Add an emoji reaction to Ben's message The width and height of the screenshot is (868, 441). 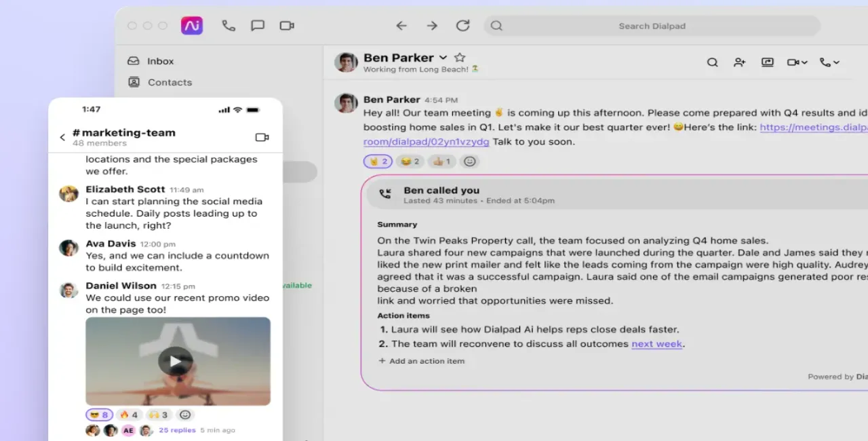click(469, 161)
